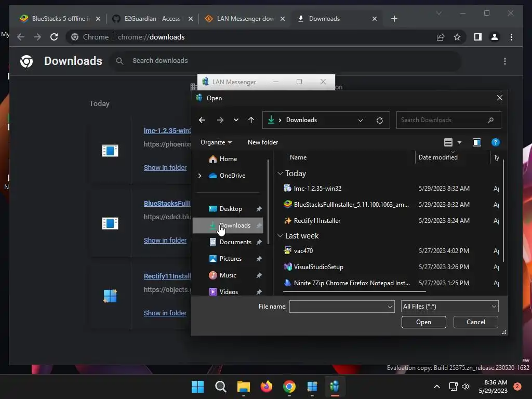532x399 pixels.
Task: Open Music in the navigation pane
Action: (x=228, y=275)
